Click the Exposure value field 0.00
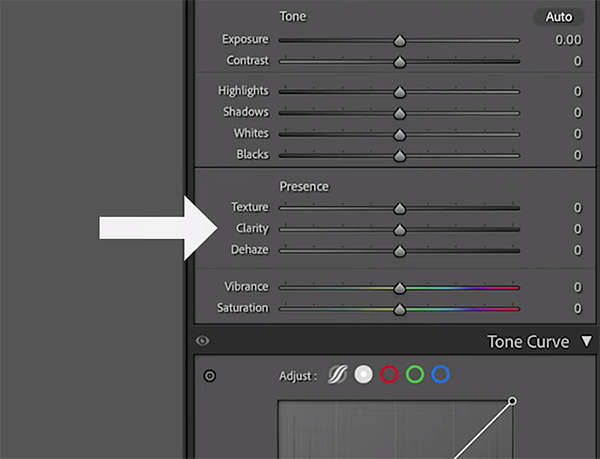This screenshot has width=600, height=459. (x=567, y=40)
